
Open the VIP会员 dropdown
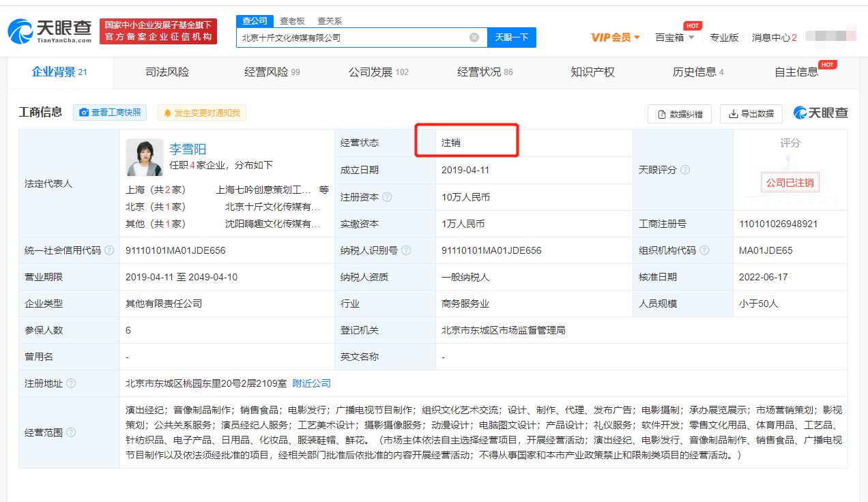pyautogui.click(x=616, y=38)
